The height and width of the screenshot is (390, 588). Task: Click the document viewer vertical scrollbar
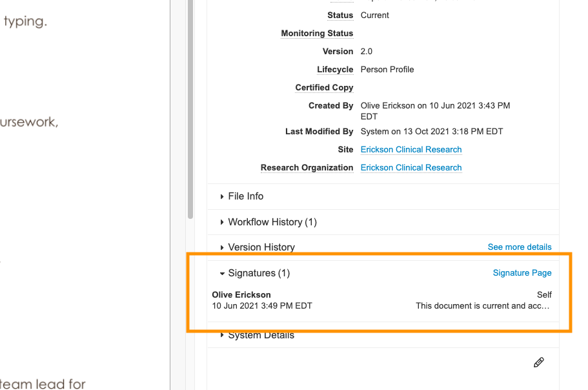[x=190, y=110]
